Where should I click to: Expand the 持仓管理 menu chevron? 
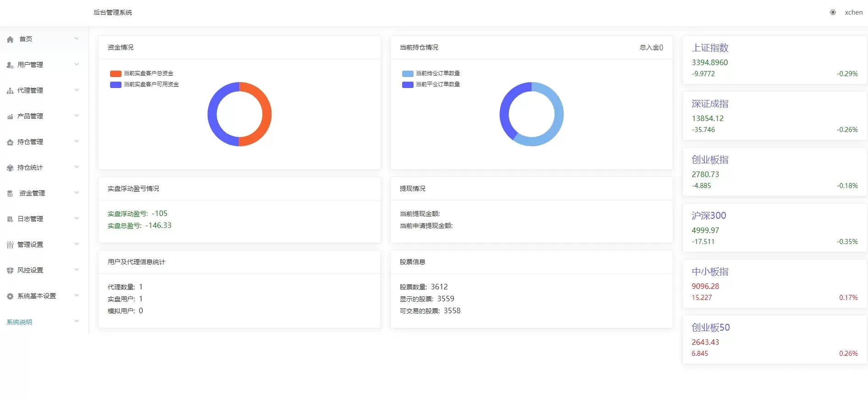pos(77,141)
